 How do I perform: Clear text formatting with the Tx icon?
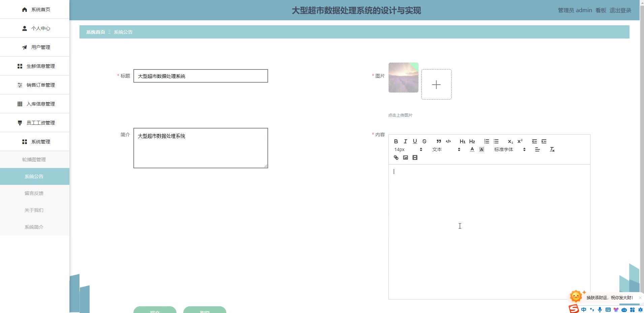tap(552, 149)
